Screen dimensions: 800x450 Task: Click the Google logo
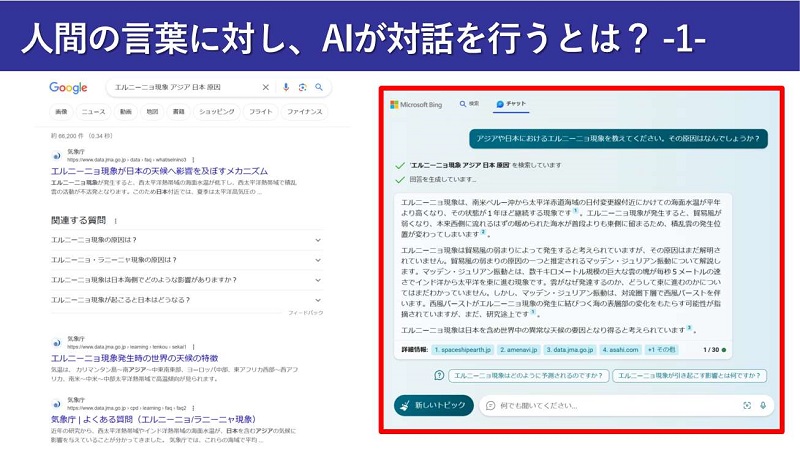tap(68, 88)
